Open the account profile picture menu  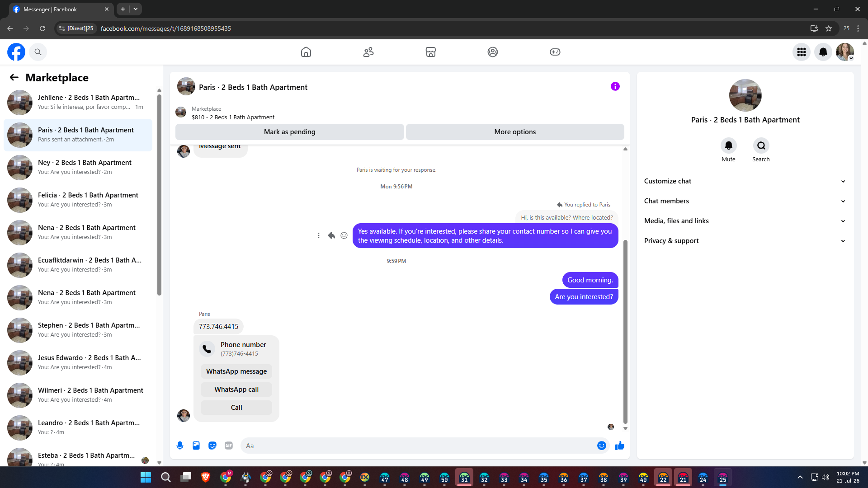(x=845, y=52)
